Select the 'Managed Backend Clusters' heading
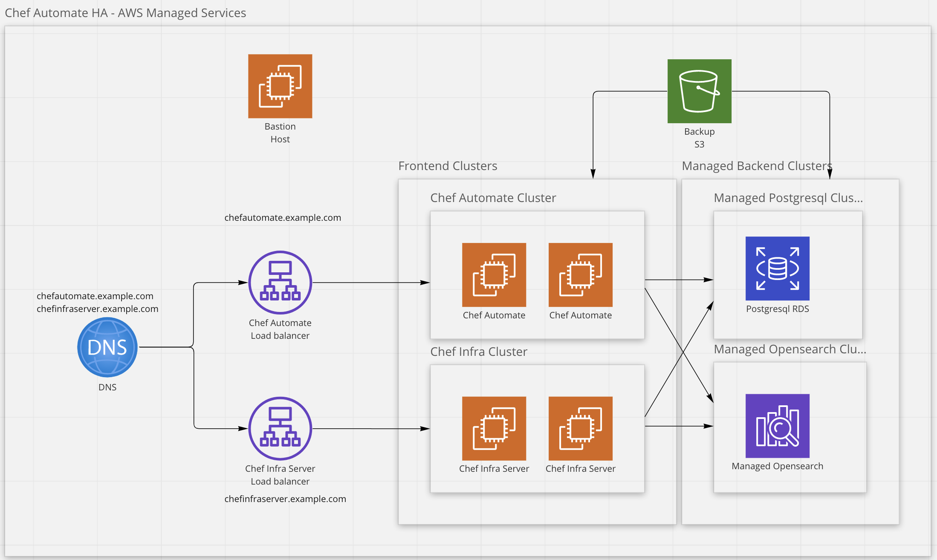 point(757,166)
